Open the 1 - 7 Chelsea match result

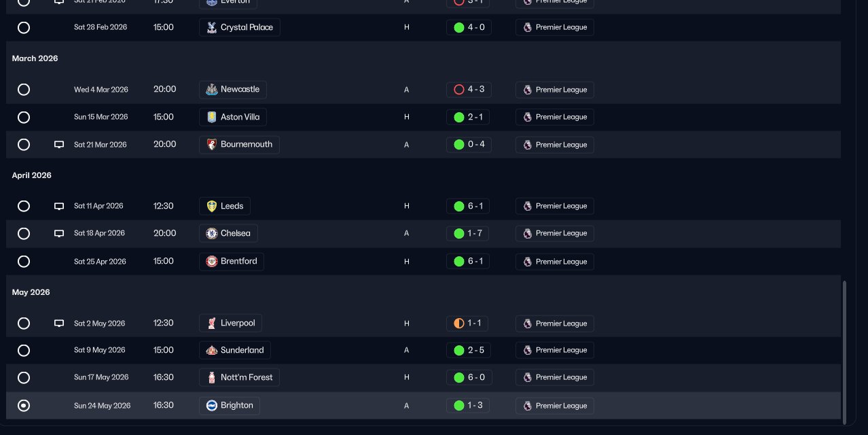[468, 233]
